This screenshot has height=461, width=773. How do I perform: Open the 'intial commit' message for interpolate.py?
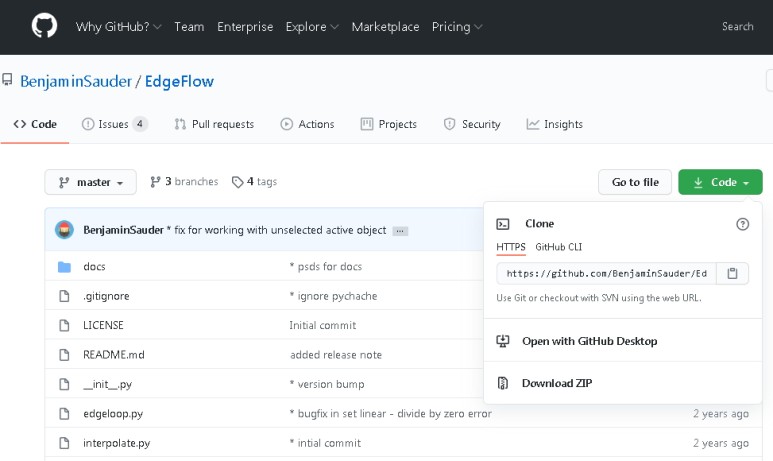[x=325, y=443]
